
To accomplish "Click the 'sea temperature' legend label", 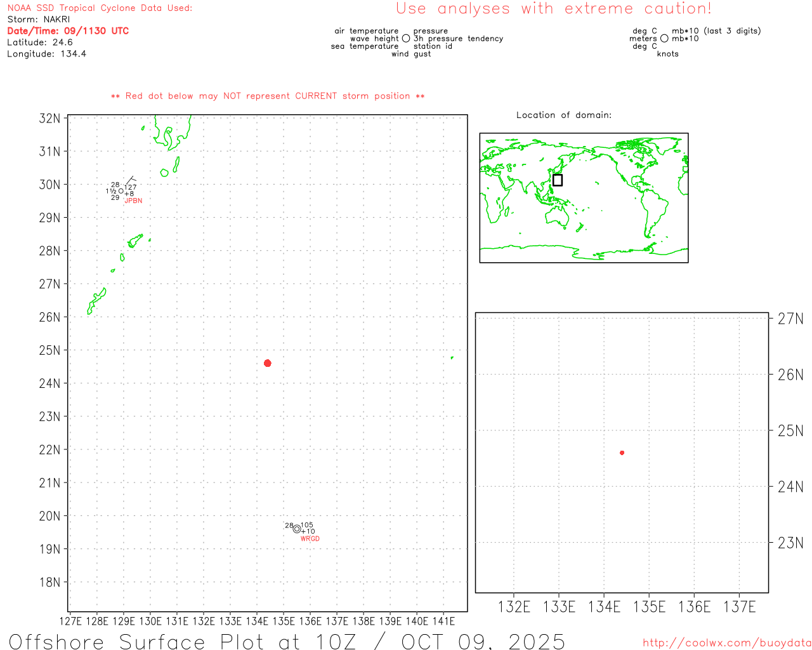I will point(365,46).
